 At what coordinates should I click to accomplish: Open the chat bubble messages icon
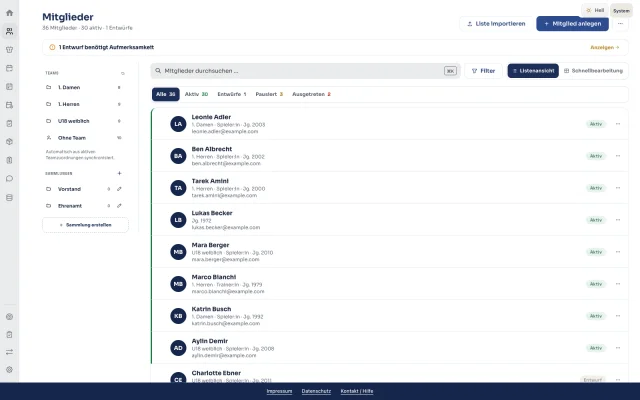point(9,179)
